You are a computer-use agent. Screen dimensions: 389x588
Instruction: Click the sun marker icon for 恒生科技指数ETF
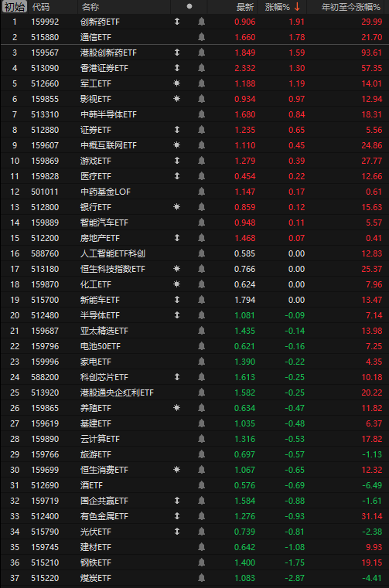point(177,269)
